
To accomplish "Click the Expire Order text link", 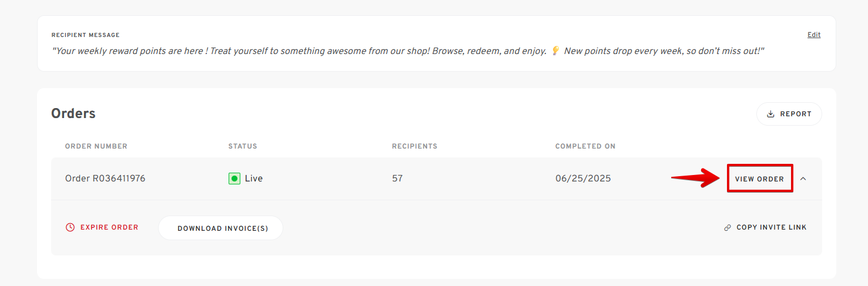I will tap(109, 227).
